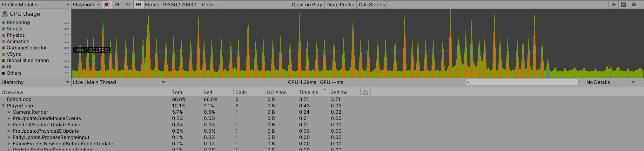This screenshot has width=644, height=151.
Task: Toggle the Rendering category color box
Action: click(3, 22)
